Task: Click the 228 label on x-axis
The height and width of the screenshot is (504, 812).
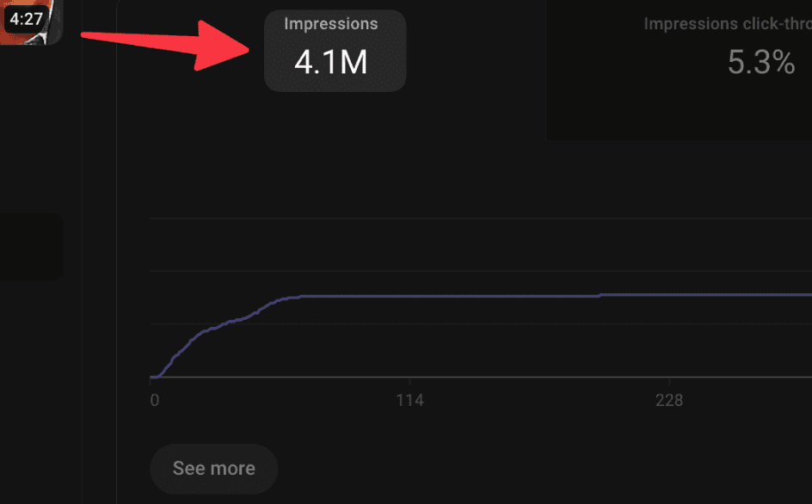Action: (668, 401)
